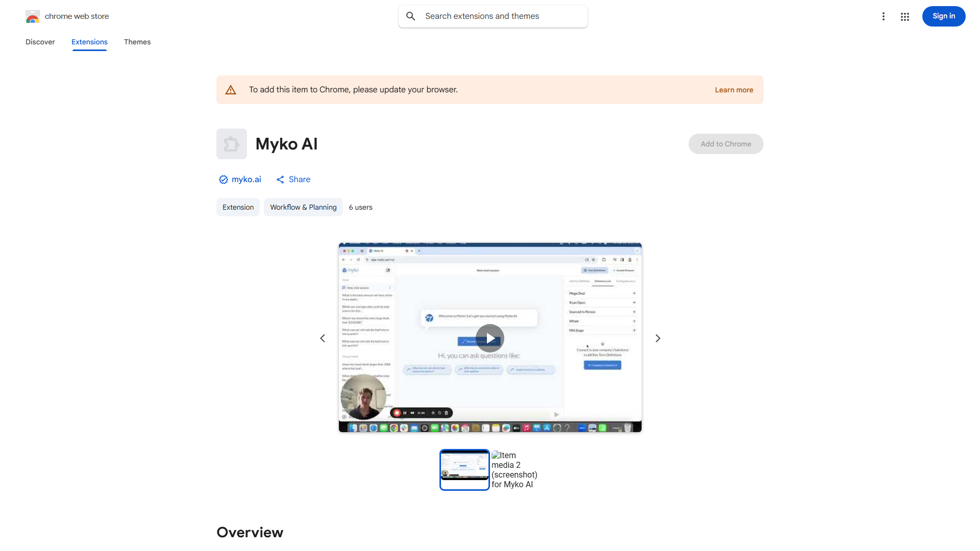This screenshot has width=980, height=551.
Task: Select the second media thumbnail for Myko AI
Action: pyautogui.click(x=514, y=469)
